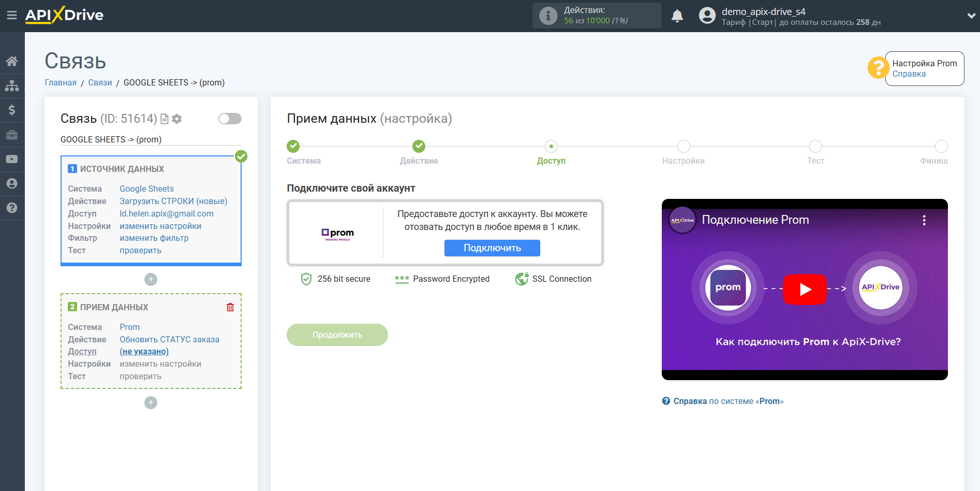
Task: Click Password Encrypted asterisks icon
Action: (x=402, y=280)
